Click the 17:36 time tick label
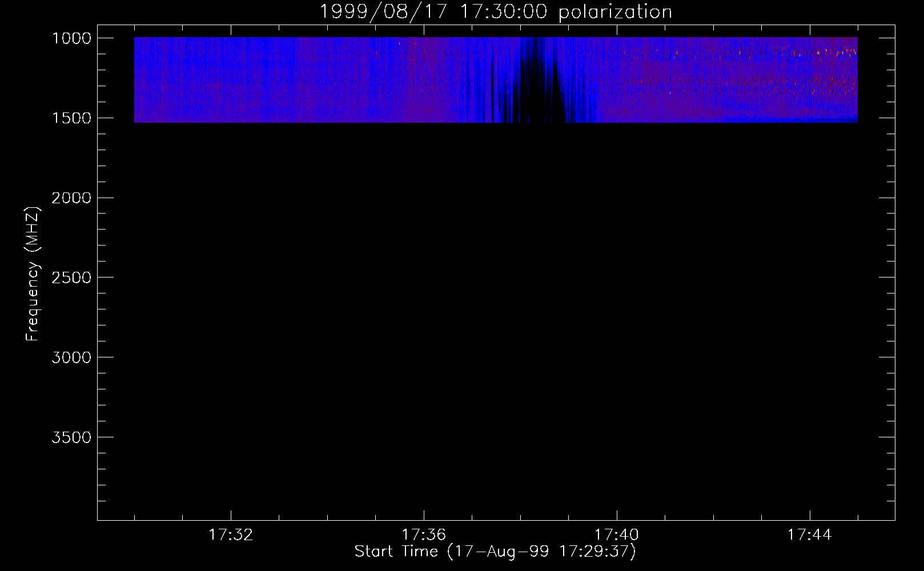Screen dimensions: 924x571 (424, 535)
